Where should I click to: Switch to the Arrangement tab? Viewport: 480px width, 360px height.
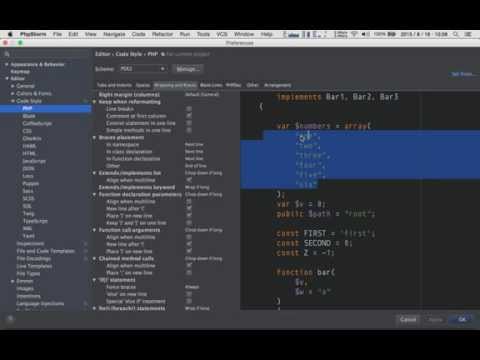coord(277,85)
